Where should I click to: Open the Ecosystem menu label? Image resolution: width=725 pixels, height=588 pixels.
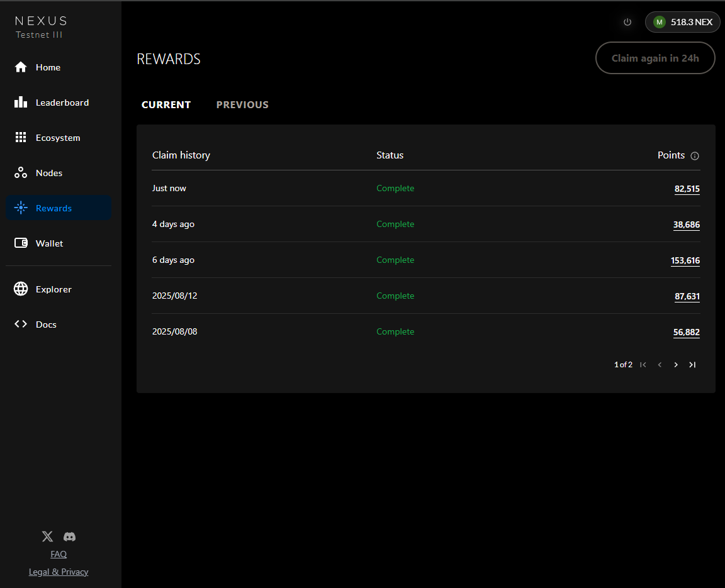[x=58, y=138]
